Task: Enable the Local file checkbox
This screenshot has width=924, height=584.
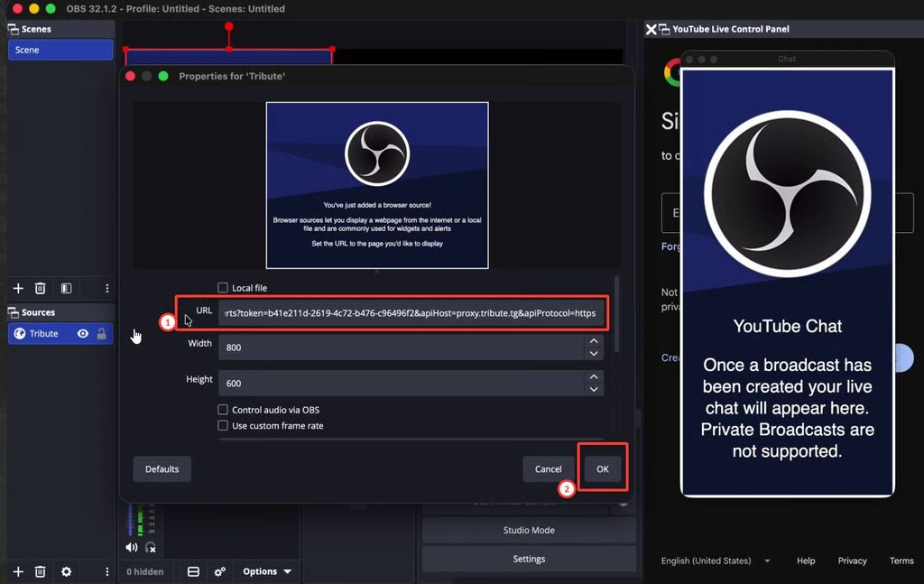Action: click(223, 288)
